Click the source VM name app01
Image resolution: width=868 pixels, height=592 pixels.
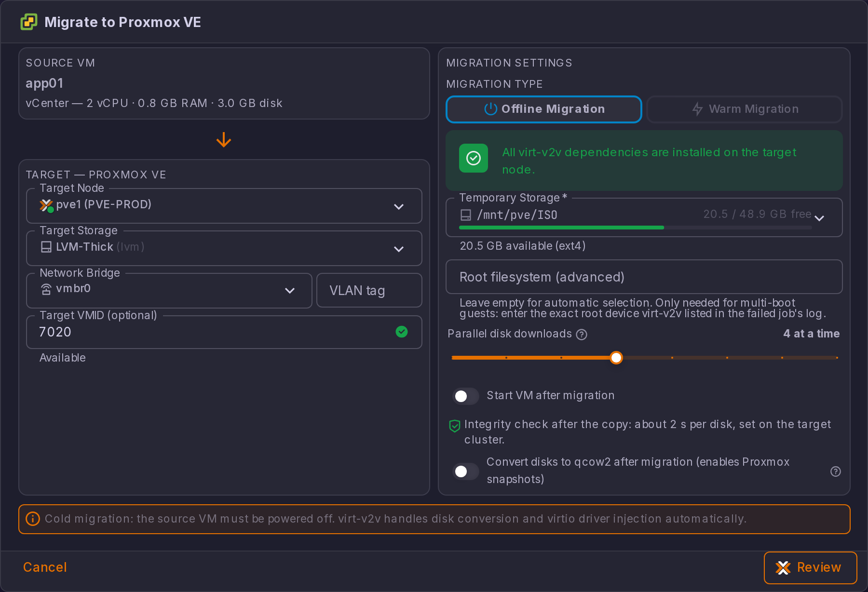(44, 83)
